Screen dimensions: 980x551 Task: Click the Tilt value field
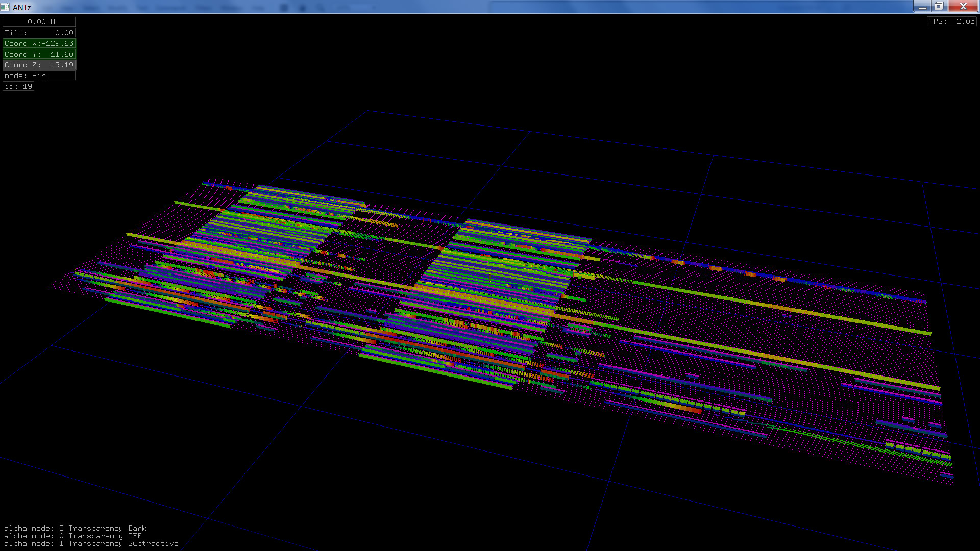pyautogui.click(x=39, y=33)
